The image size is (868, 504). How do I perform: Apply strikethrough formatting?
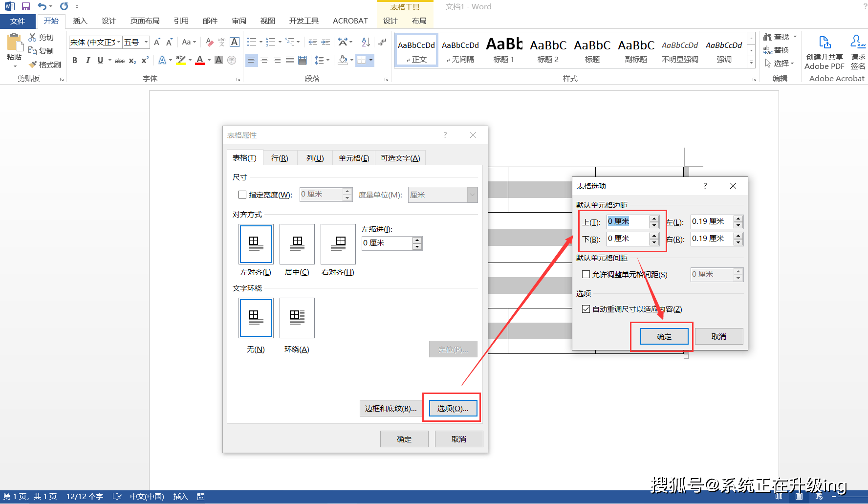pyautogui.click(x=119, y=61)
